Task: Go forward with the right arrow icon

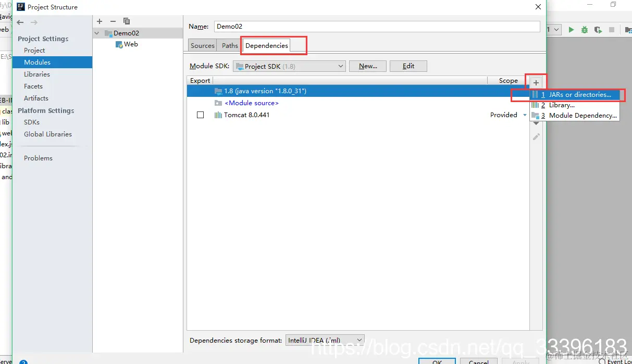Action: coord(34,22)
